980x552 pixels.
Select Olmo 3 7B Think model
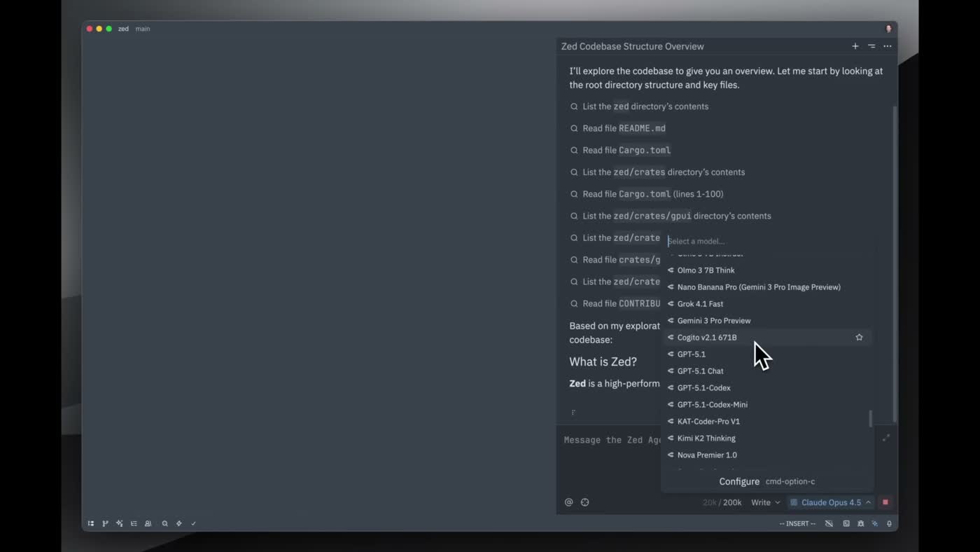tap(767, 270)
